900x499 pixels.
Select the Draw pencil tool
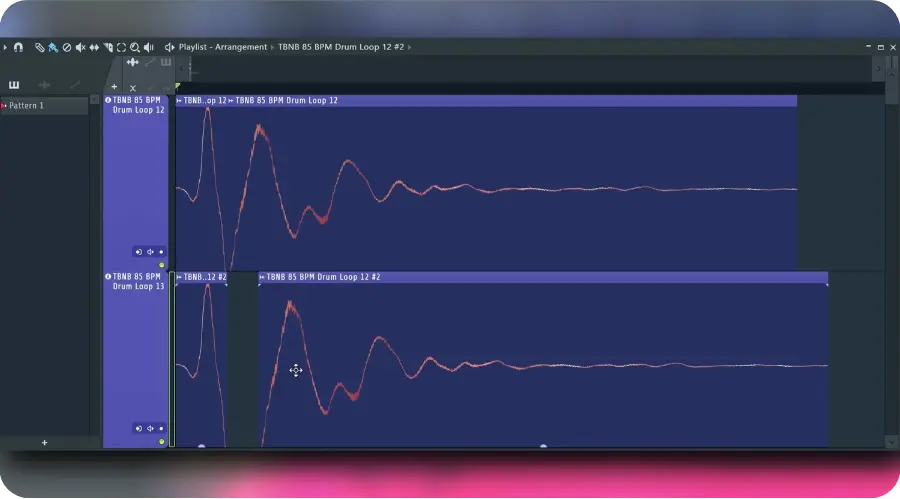(39, 47)
